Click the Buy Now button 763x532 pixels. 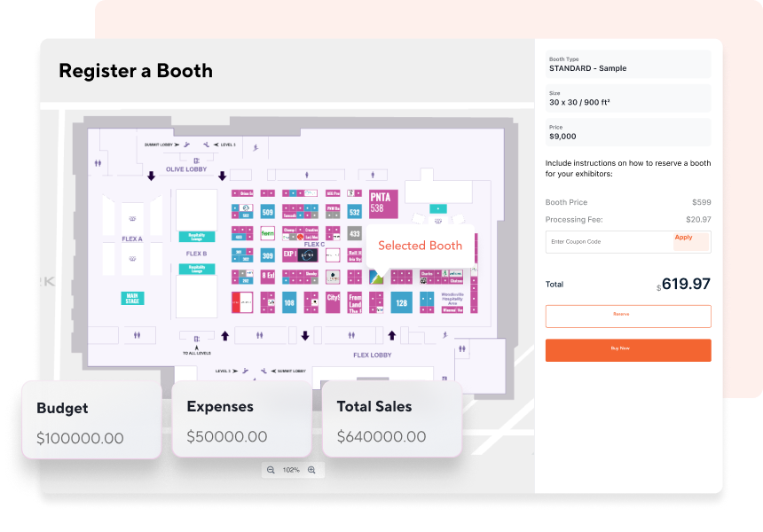click(628, 349)
